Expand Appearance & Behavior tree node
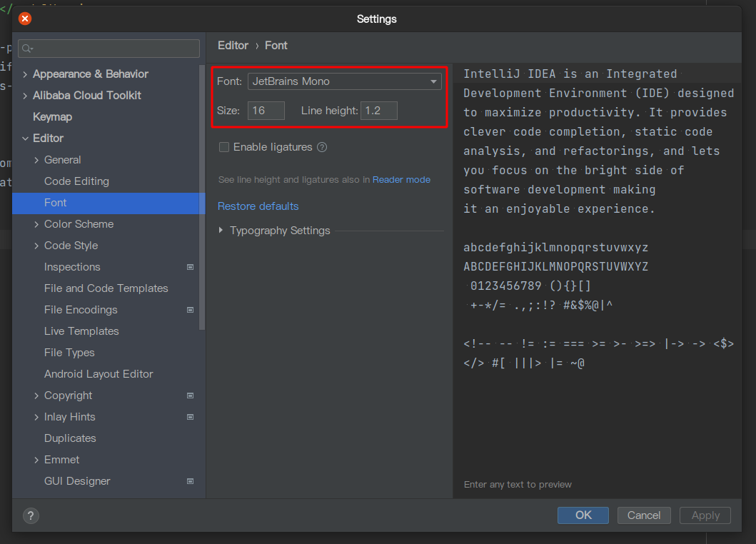Viewport: 756px width, 544px height. [x=25, y=74]
